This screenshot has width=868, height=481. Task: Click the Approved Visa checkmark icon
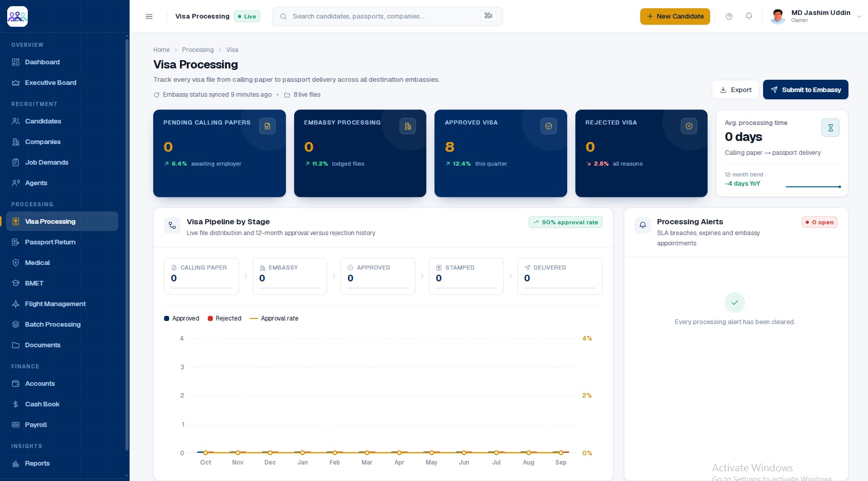(x=549, y=126)
